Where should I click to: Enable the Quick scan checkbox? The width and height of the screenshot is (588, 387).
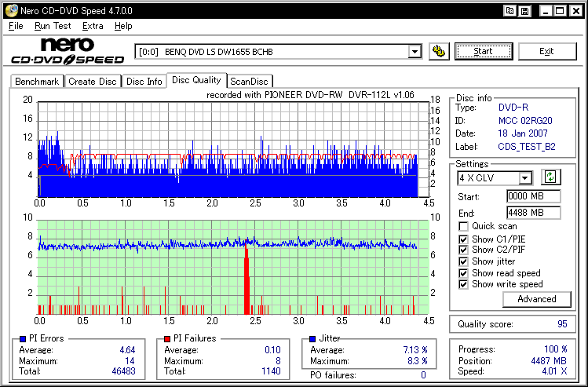[463, 227]
